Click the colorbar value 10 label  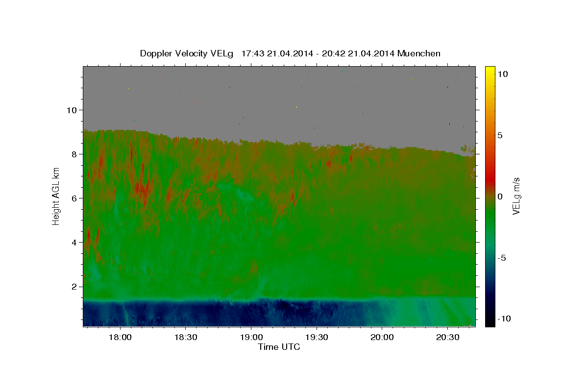coord(503,73)
